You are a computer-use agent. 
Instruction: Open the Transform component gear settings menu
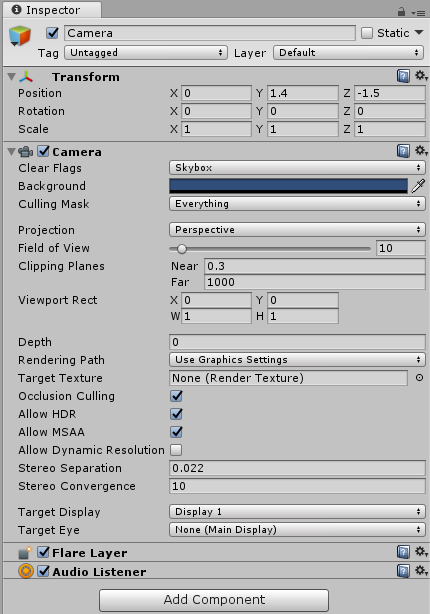point(421,76)
